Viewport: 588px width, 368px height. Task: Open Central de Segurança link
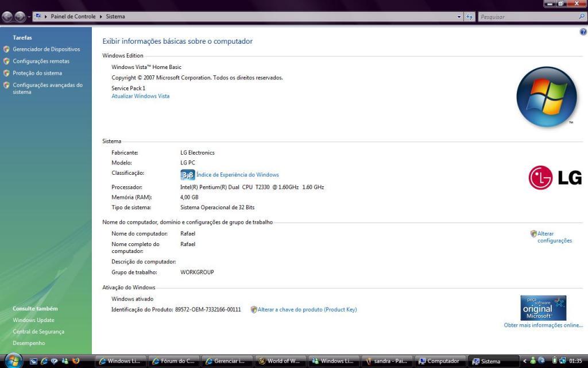tap(38, 332)
